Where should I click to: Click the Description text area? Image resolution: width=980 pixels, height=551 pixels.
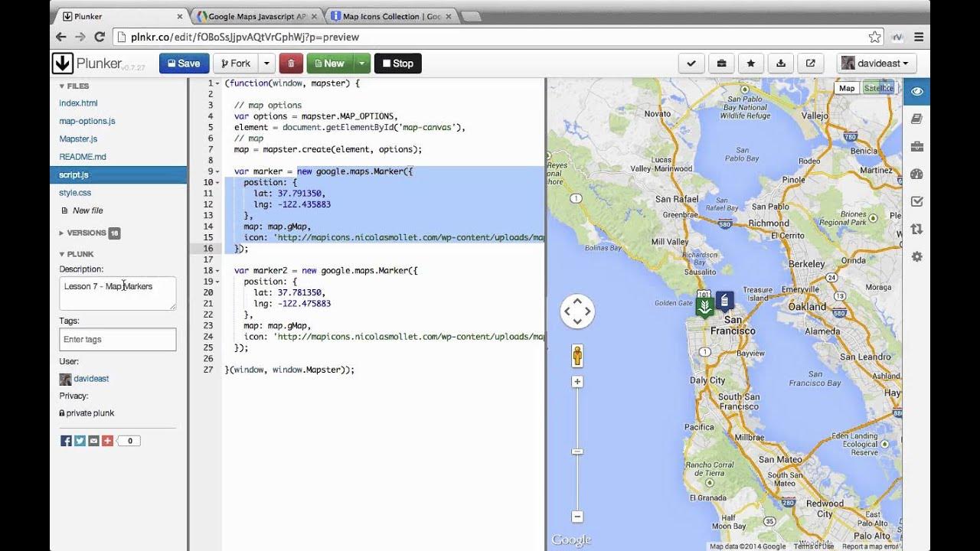118,293
